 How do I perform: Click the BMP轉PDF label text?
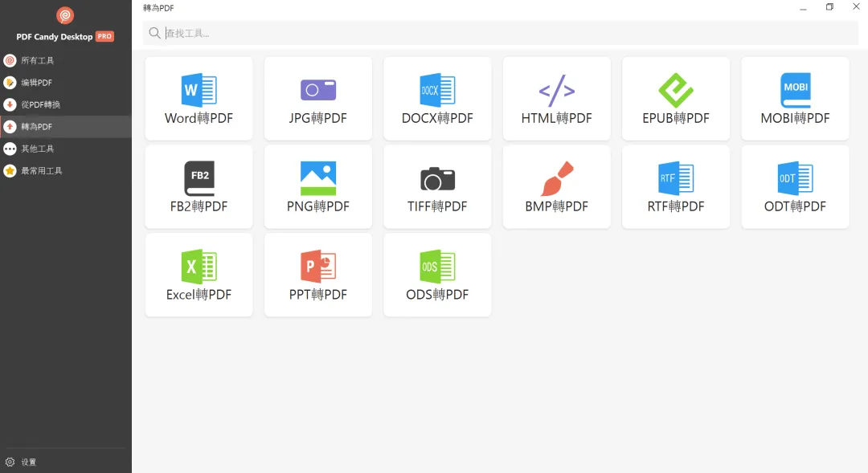(557, 206)
